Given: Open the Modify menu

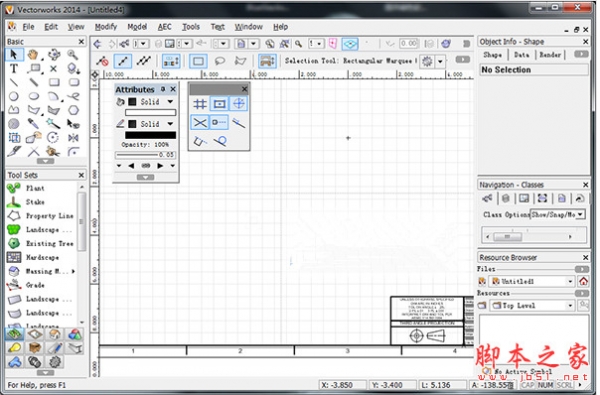Looking at the screenshot, I should (x=106, y=27).
